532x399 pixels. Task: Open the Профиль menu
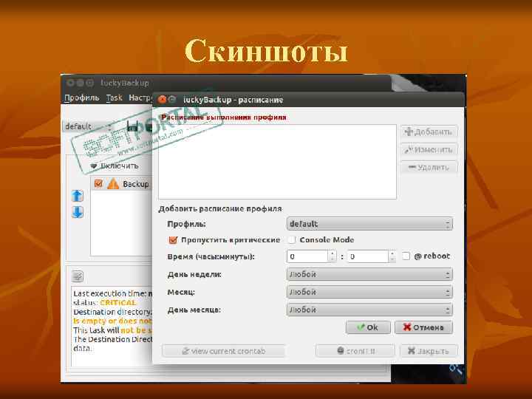click(x=82, y=98)
